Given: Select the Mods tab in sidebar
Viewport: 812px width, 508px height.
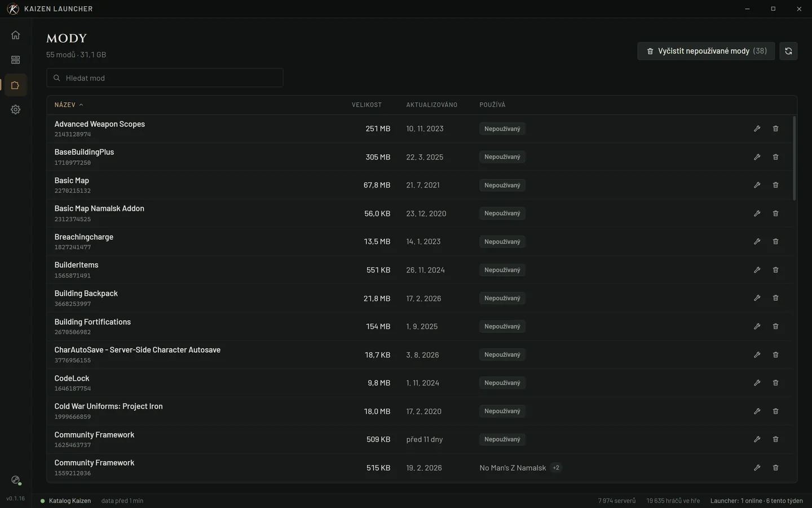Looking at the screenshot, I should coord(15,85).
